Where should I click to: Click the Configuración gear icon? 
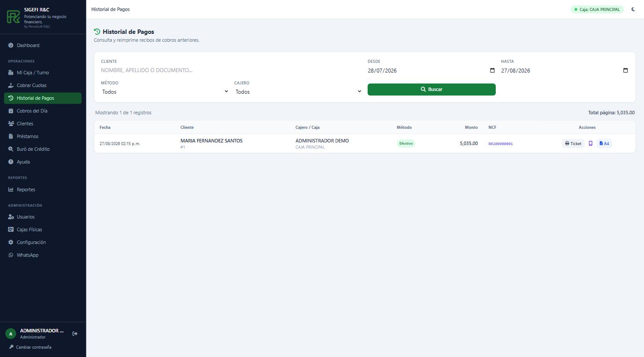[x=11, y=242]
